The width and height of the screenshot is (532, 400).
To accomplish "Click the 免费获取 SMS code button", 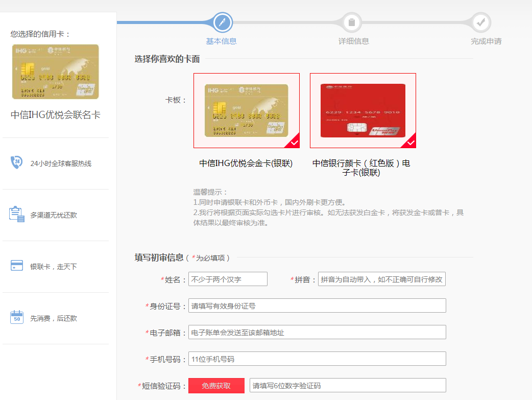I will (216, 386).
